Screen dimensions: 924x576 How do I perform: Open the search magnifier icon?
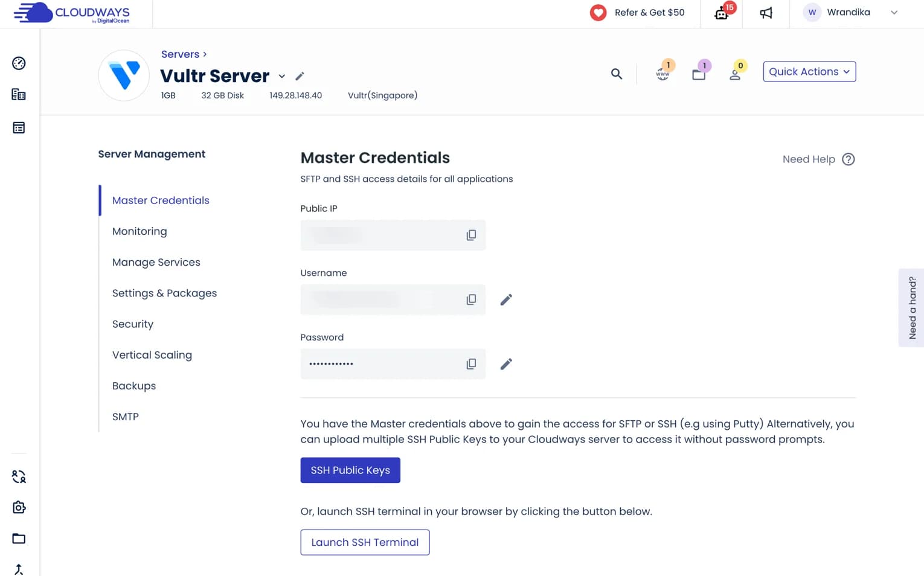click(616, 74)
